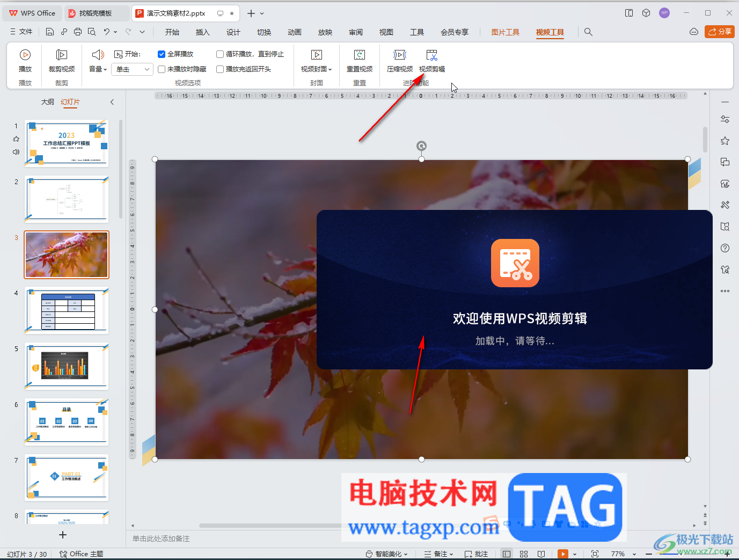The width and height of the screenshot is (739, 560).
Task: Switch to slide sorter grid view
Action: point(524,554)
